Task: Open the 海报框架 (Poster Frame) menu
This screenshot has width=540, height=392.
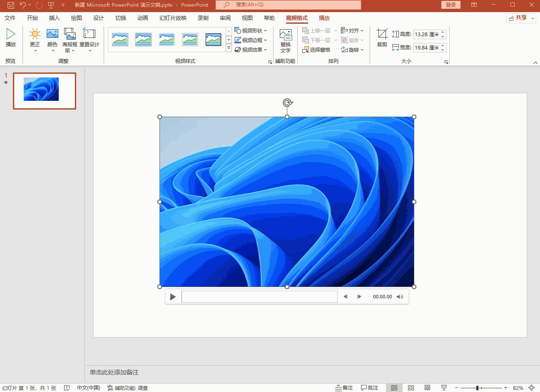Action: pos(70,39)
